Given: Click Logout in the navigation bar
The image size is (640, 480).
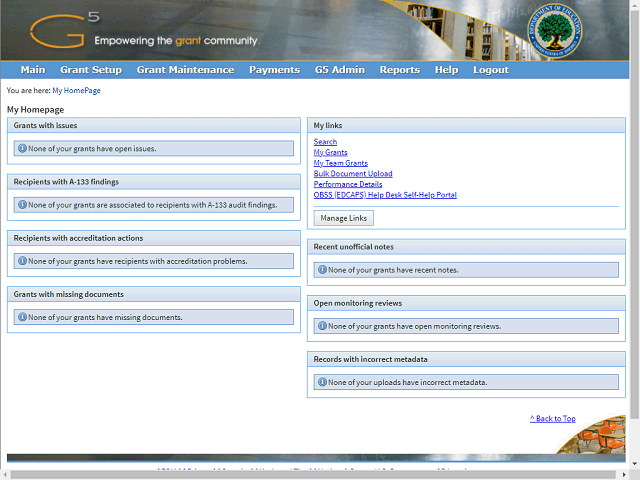Looking at the screenshot, I should click(x=491, y=70).
